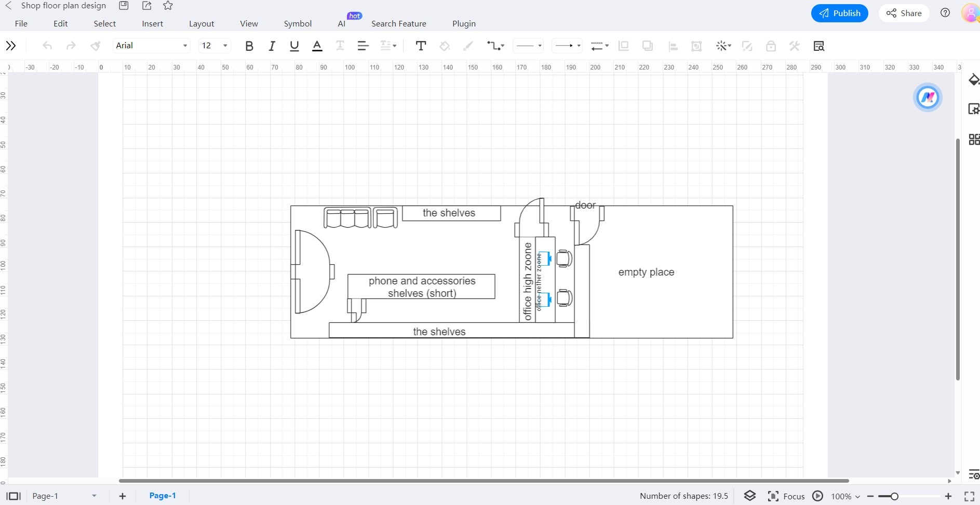The height and width of the screenshot is (505, 980).
Task: Open the page settings panel in right sidebar
Action: pyautogui.click(x=974, y=109)
